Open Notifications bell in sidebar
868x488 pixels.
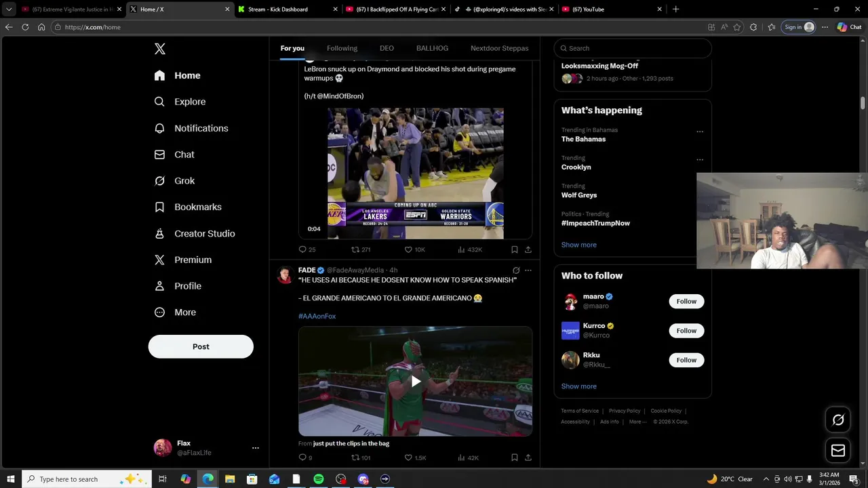[159, 128]
